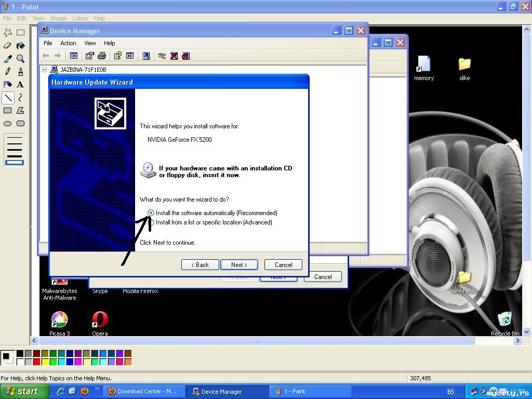Choose the Text tool (letter A)
Viewport: 532px width, 399px height.
[20, 84]
